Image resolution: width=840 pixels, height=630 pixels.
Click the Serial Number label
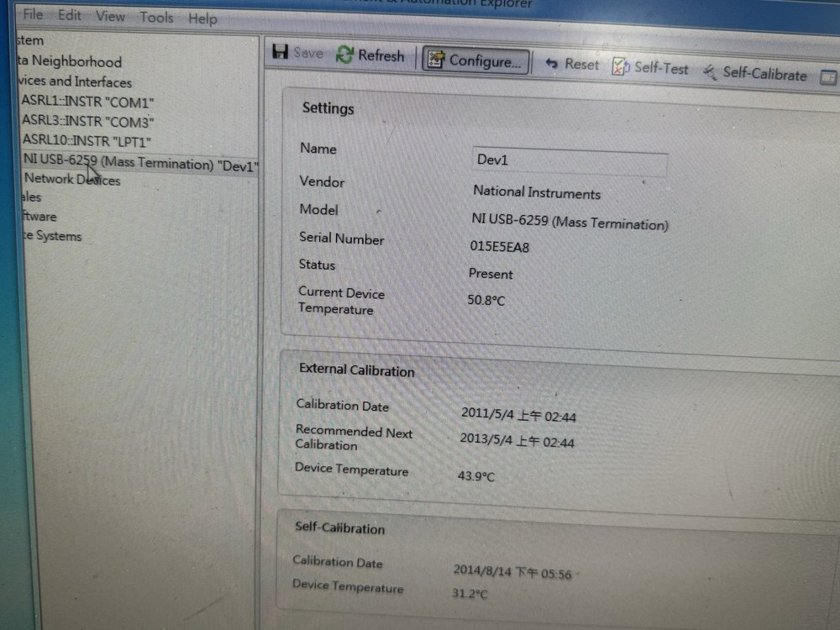coord(341,238)
